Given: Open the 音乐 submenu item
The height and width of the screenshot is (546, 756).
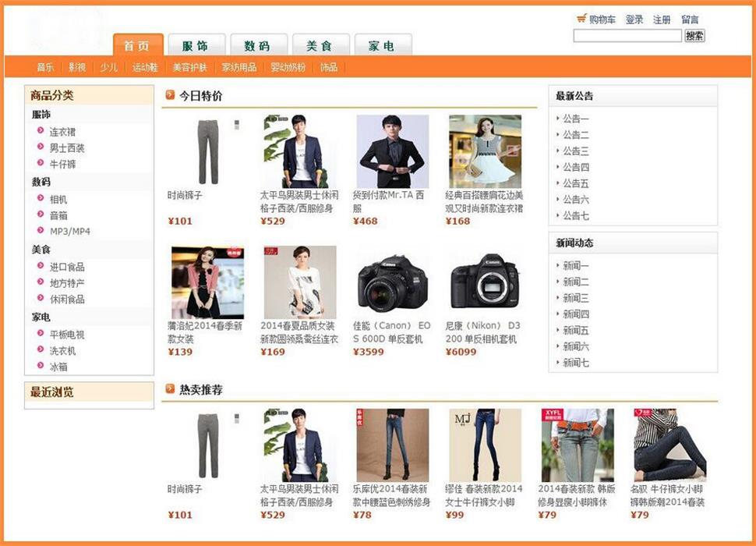Looking at the screenshot, I should point(46,67).
